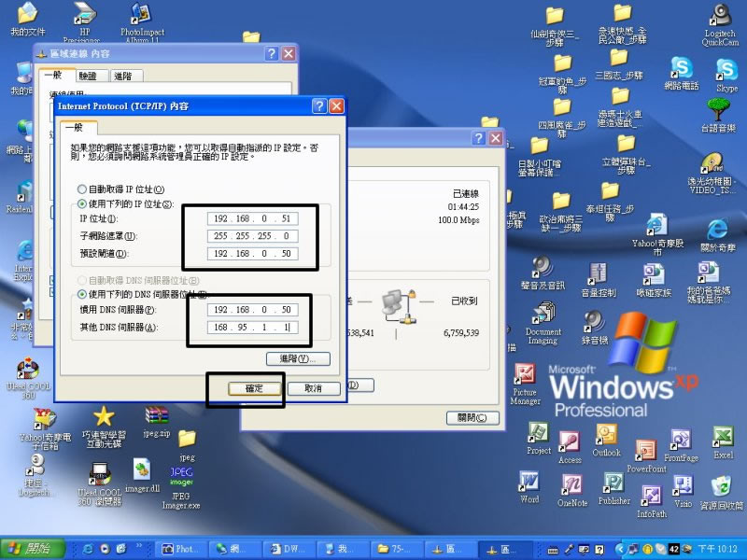
Task: Click the system tray clock 下午 10:12
Action: tap(717, 549)
